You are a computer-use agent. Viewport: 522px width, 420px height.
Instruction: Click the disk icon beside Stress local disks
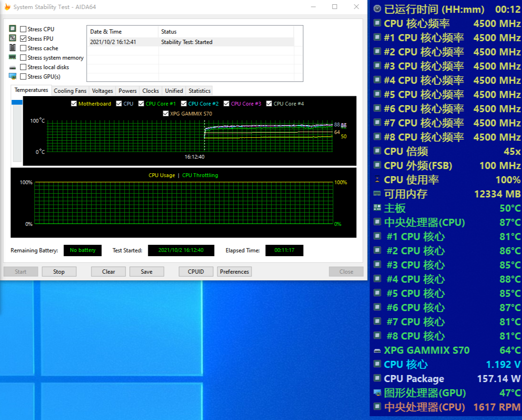12,67
